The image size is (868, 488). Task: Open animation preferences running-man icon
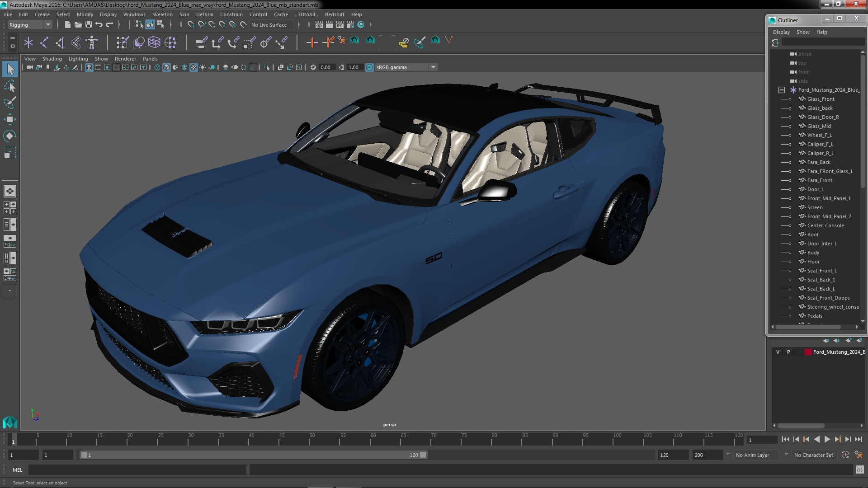(x=859, y=455)
